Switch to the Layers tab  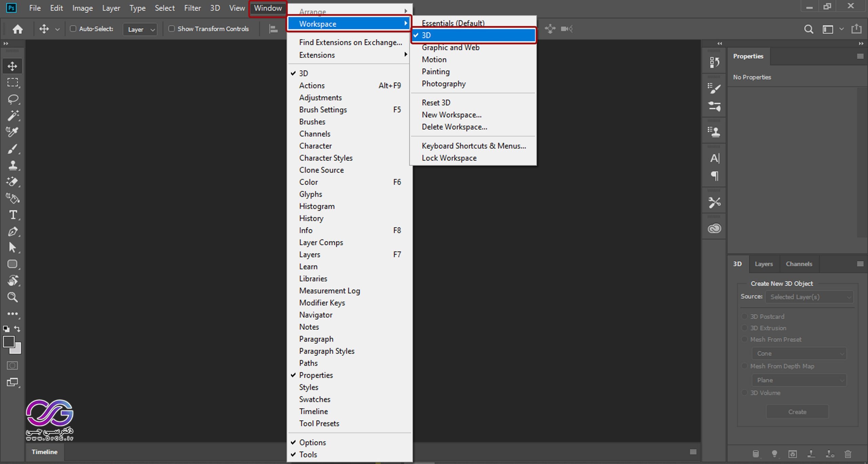coord(764,264)
